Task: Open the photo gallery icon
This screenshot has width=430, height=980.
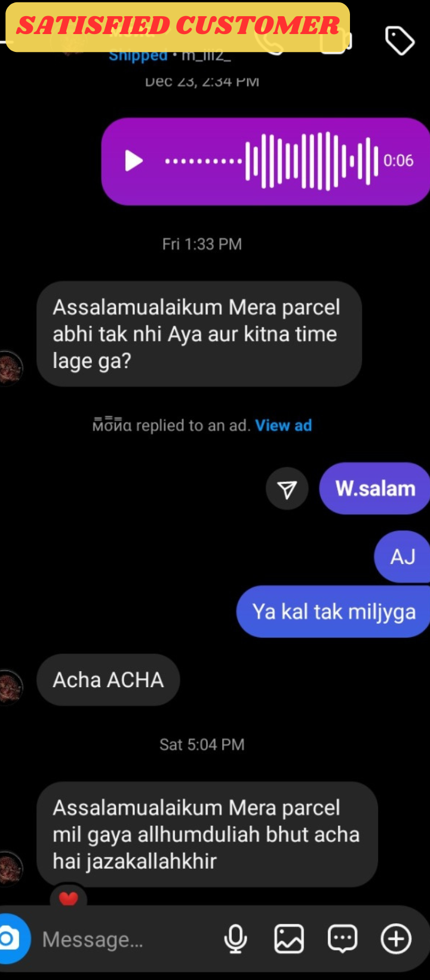Action: coord(289,939)
